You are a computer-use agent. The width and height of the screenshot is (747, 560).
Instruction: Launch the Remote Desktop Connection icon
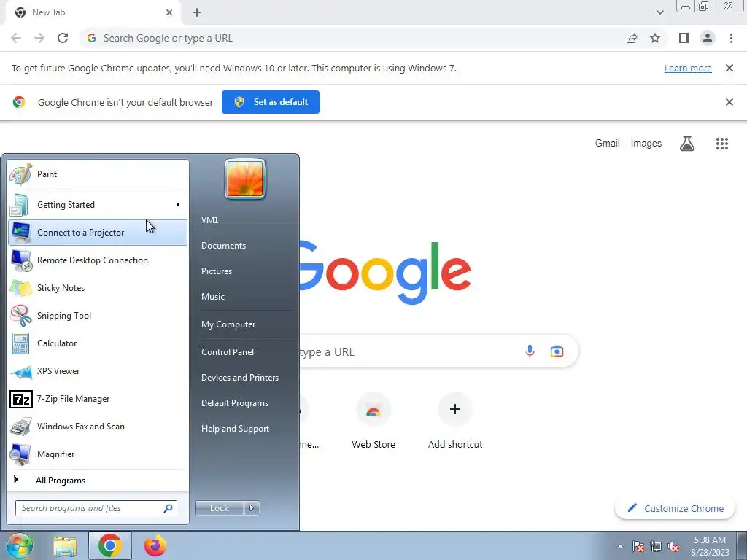(x=20, y=260)
